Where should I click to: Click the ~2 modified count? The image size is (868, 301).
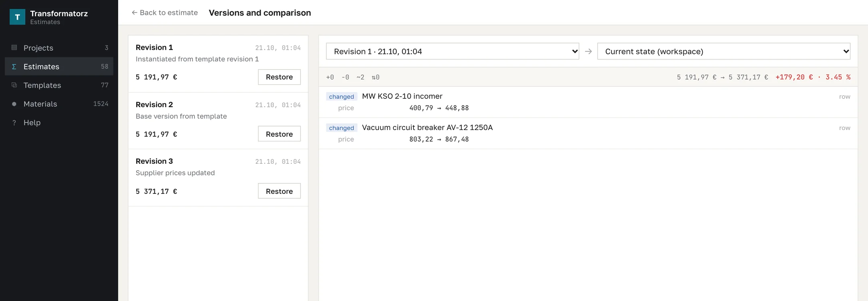(x=360, y=77)
